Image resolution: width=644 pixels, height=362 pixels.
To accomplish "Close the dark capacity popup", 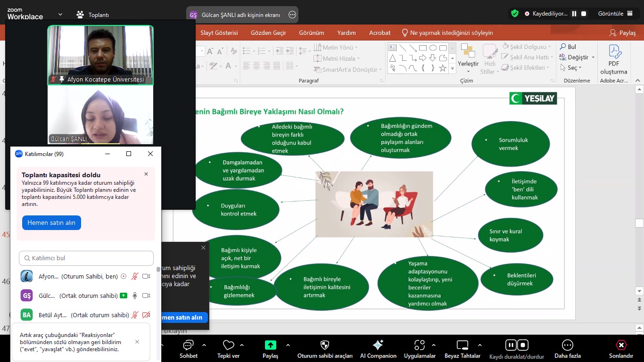I will click(203, 247).
